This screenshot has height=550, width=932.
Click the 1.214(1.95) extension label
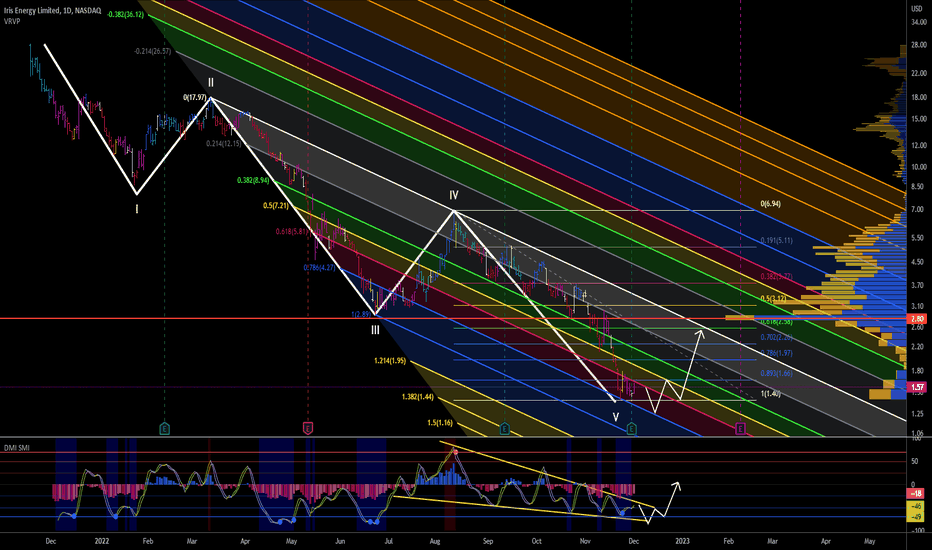click(x=390, y=361)
